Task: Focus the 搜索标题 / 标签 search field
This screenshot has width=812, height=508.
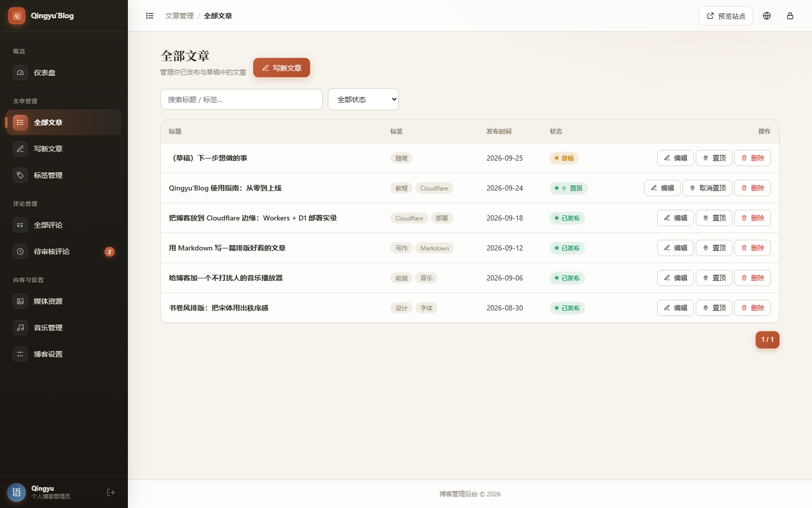Action: [x=242, y=100]
